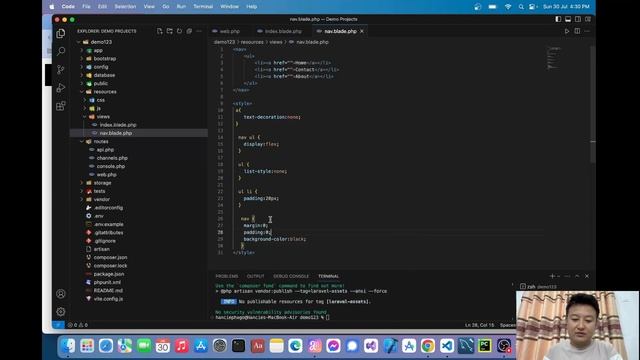
Task: Open Run and Debug view
Action: click(x=61, y=88)
